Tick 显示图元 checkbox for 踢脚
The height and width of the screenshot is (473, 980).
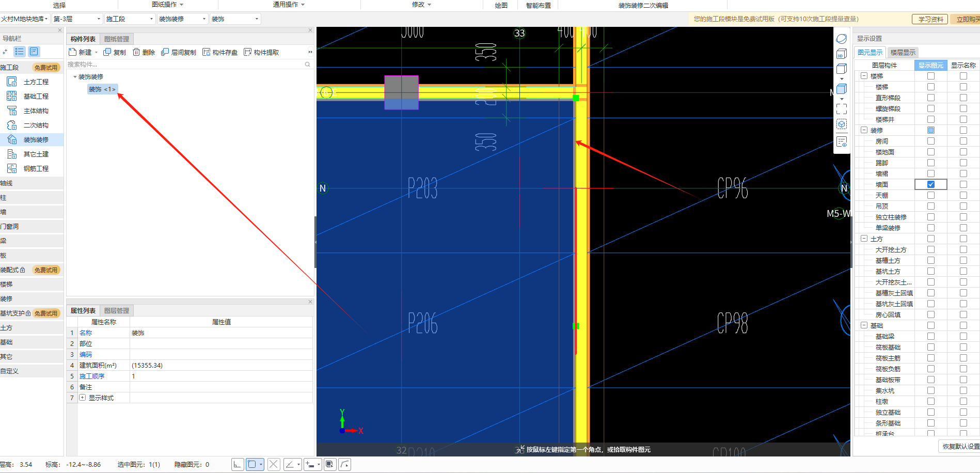coord(931,163)
